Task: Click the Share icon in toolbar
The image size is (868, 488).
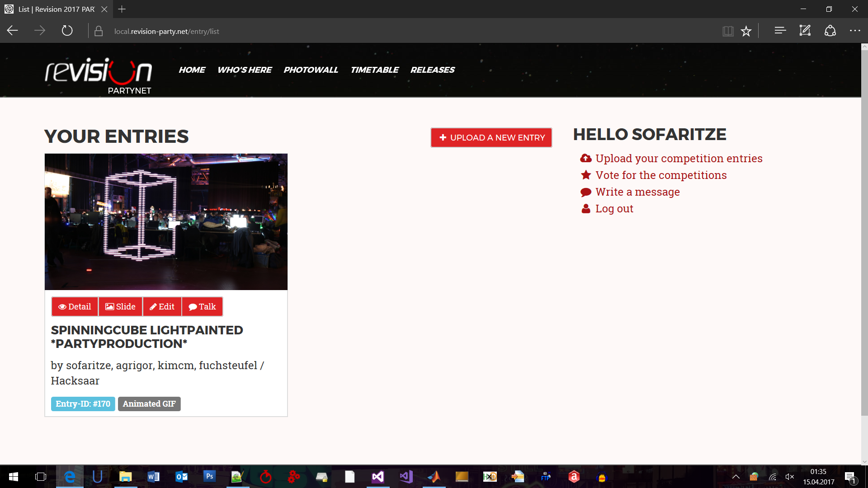Action: 830,31
